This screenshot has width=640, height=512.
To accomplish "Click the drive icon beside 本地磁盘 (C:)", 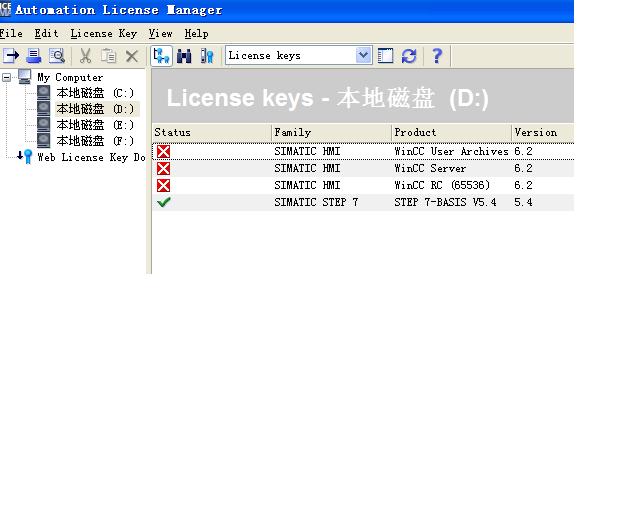I will coord(43,92).
